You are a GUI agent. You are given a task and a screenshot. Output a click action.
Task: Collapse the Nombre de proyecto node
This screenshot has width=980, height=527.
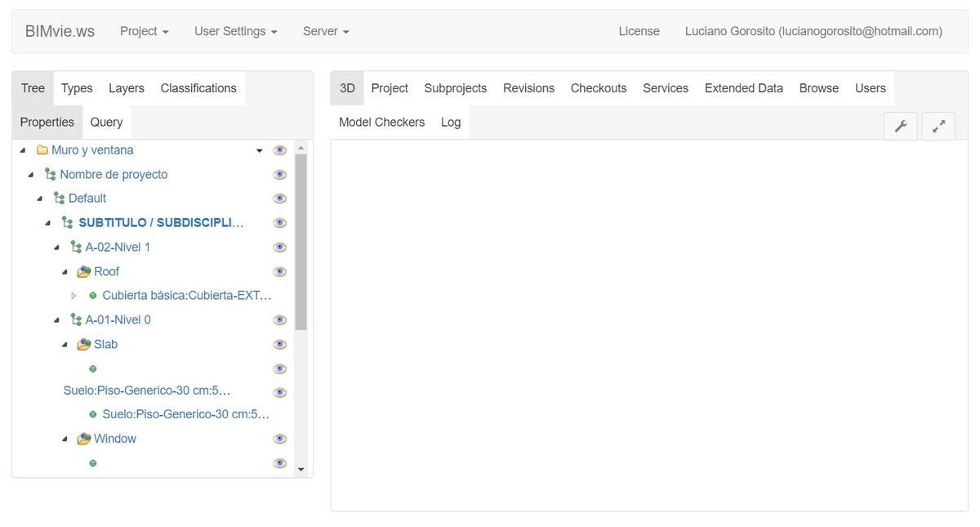coord(31,175)
